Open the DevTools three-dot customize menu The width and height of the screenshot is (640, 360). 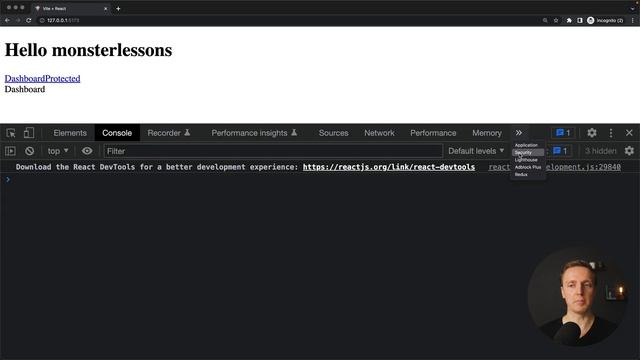[611, 133]
